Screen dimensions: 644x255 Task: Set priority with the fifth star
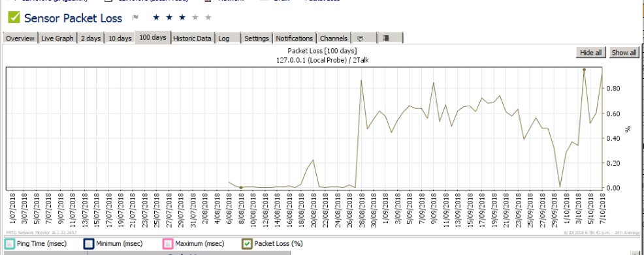click(x=208, y=17)
